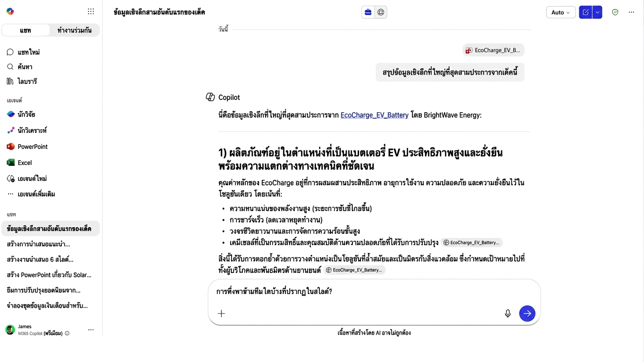The width and height of the screenshot is (644, 362).
Task: Click the message input text field
Action: point(374,292)
